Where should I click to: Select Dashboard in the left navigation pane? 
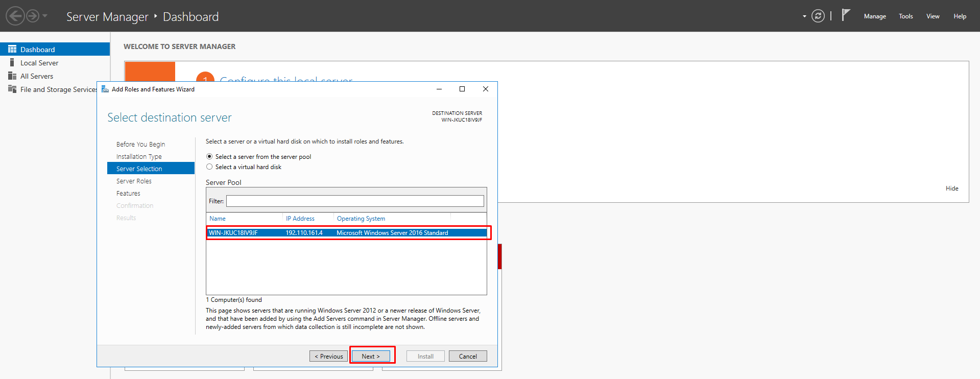(x=55, y=49)
